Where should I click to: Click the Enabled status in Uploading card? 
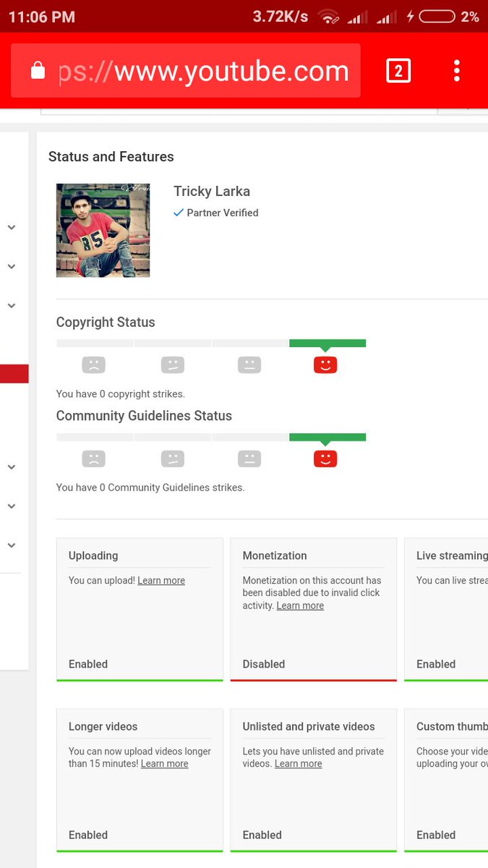point(88,664)
